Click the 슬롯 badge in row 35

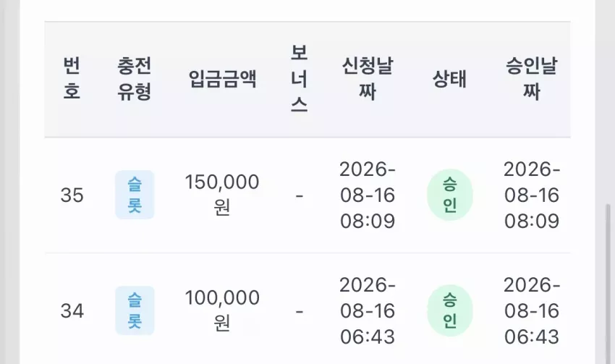[135, 195]
